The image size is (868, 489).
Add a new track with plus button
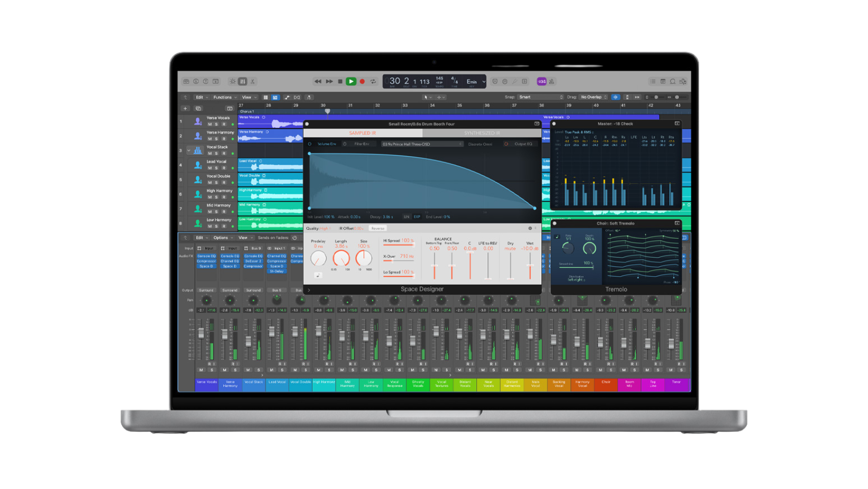pyautogui.click(x=185, y=108)
